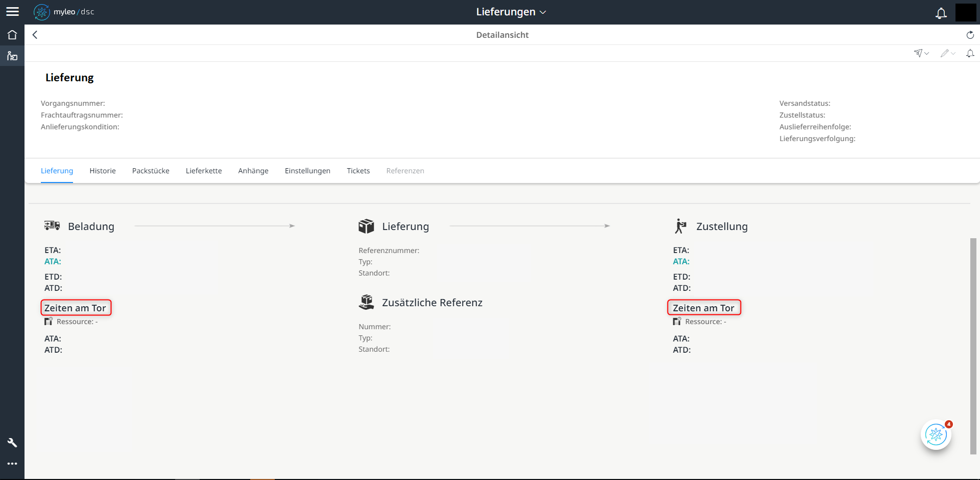Open the Historie tab

tap(103, 171)
